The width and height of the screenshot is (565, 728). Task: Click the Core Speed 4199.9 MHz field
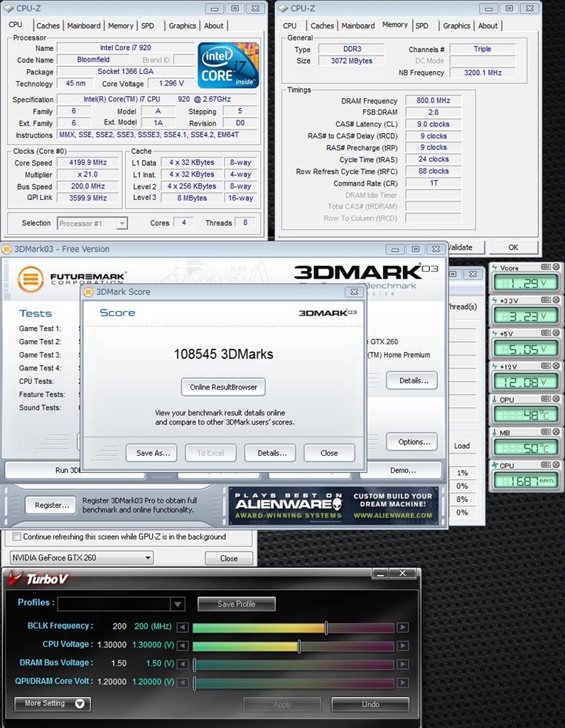[87, 163]
